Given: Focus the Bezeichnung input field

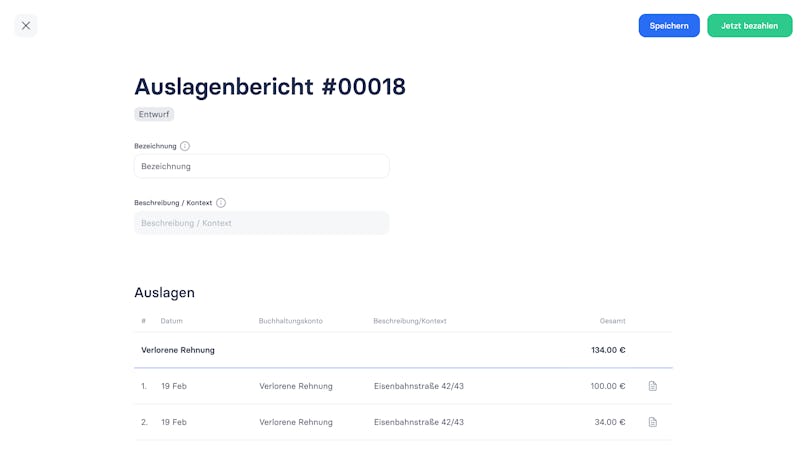Looking at the screenshot, I should pos(261,166).
